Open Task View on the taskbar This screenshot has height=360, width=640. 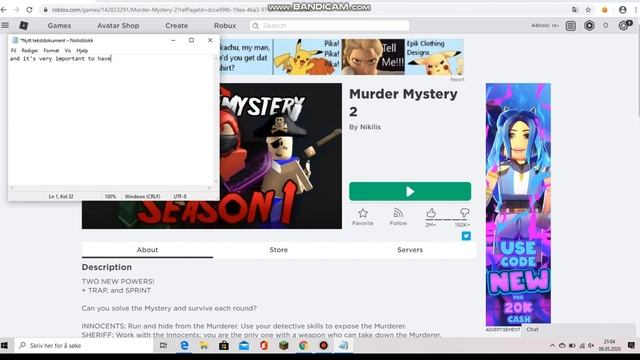(x=163, y=345)
